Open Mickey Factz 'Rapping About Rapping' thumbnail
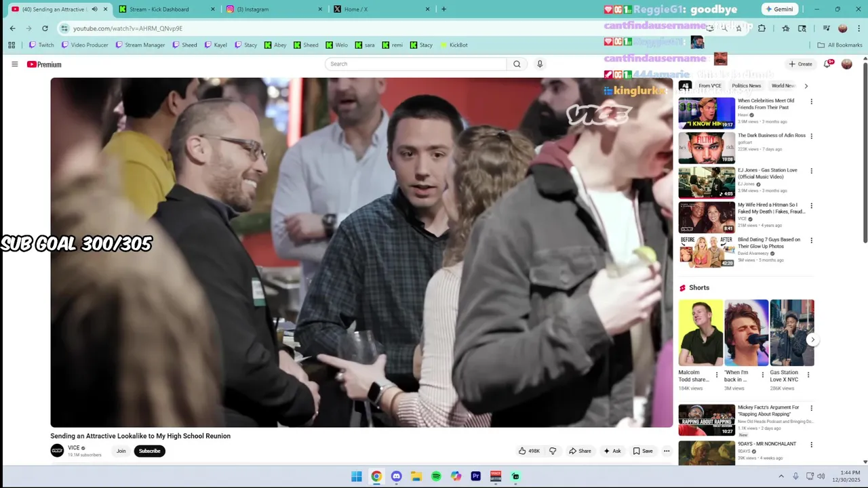868x488 pixels. (x=707, y=420)
